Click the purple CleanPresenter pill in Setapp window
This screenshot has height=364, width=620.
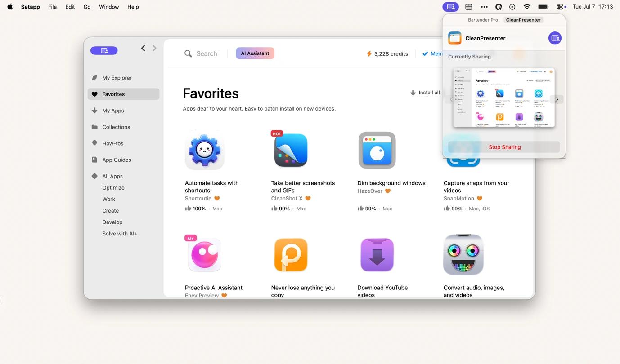[104, 50]
